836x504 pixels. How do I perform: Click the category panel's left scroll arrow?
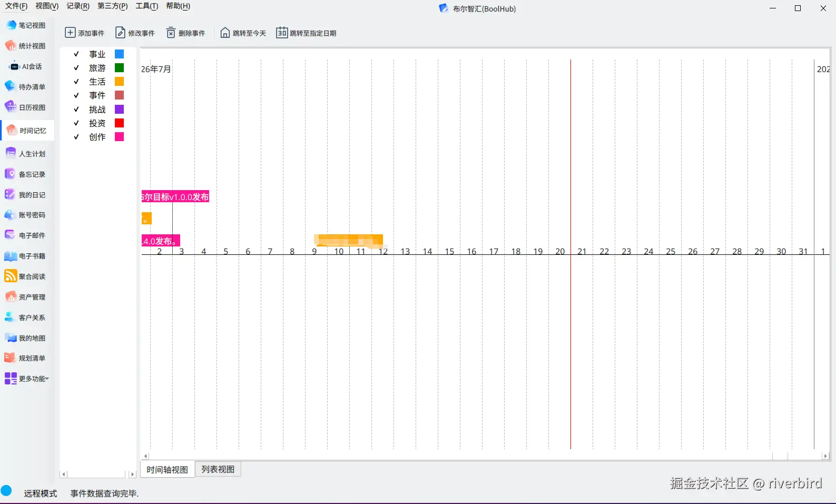coord(64,475)
